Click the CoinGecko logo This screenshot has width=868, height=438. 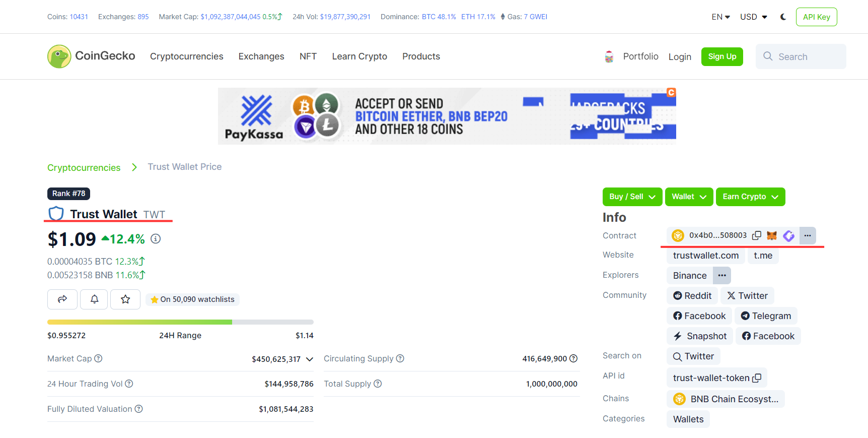tap(91, 56)
